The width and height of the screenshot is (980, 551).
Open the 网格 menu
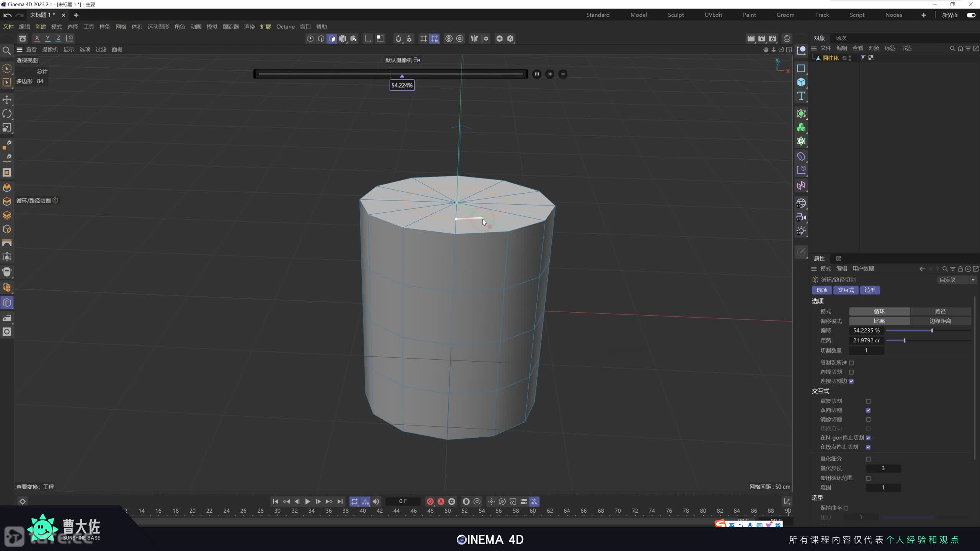coord(121,27)
